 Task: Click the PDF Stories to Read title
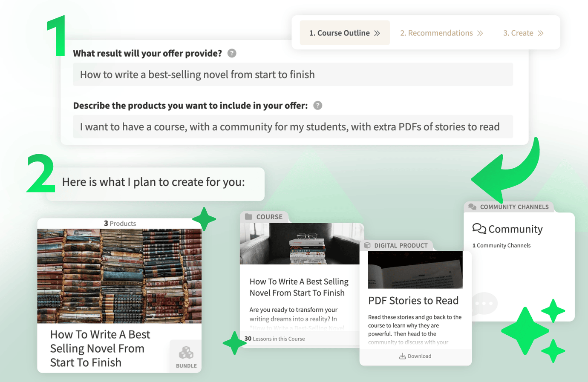413,301
